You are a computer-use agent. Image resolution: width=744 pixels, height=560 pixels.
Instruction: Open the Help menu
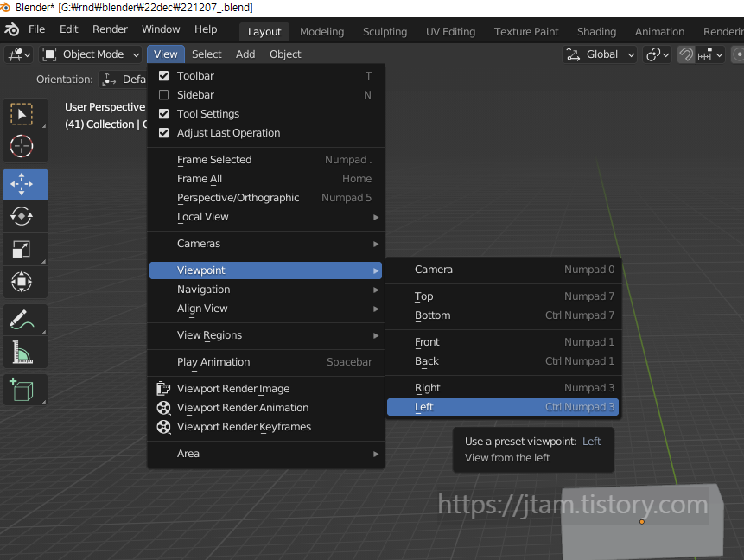(206, 29)
